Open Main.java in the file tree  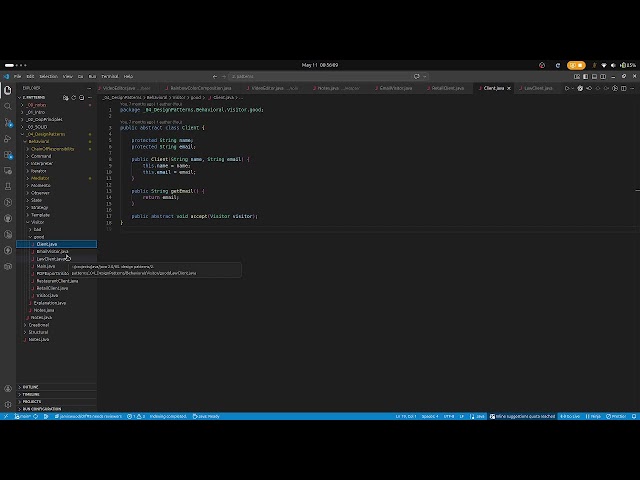[46, 266]
